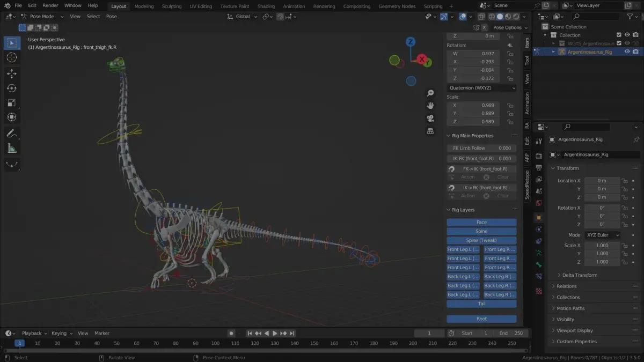Screen dimensions: 644x362
Task: Open the View Layer properties tab icon
Action: coord(539,180)
